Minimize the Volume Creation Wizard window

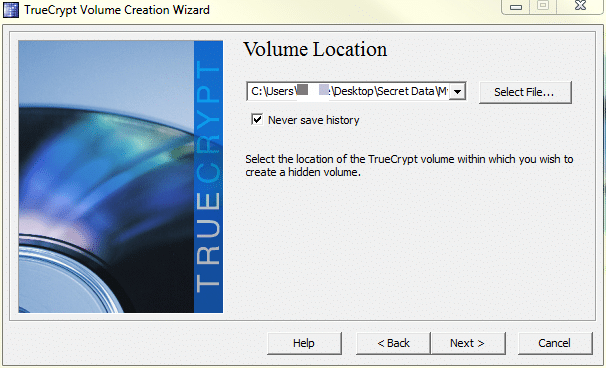pyautogui.click(x=516, y=7)
